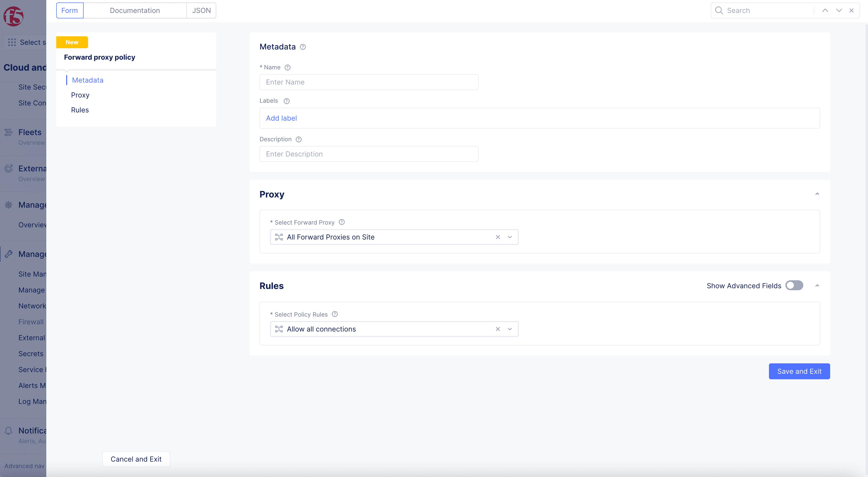Toggle the Show Advanced Fields switch
The width and height of the screenshot is (868, 477).
click(794, 286)
